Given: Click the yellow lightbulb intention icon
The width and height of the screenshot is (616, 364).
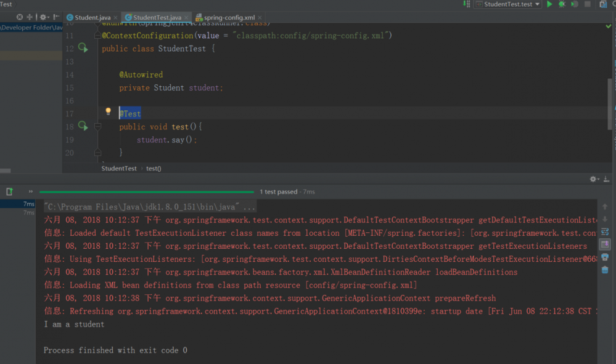Looking at the screenshot, I should 108,112.
